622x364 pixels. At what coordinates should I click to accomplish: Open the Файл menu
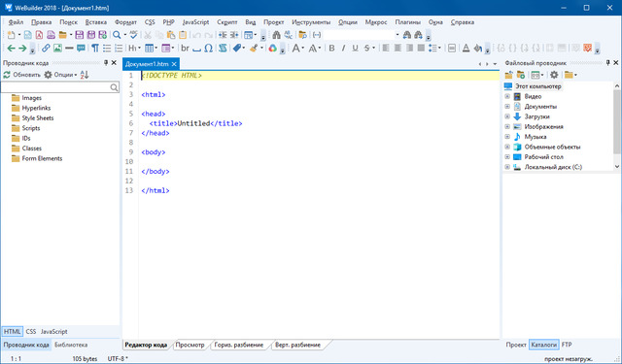[16, 22]
